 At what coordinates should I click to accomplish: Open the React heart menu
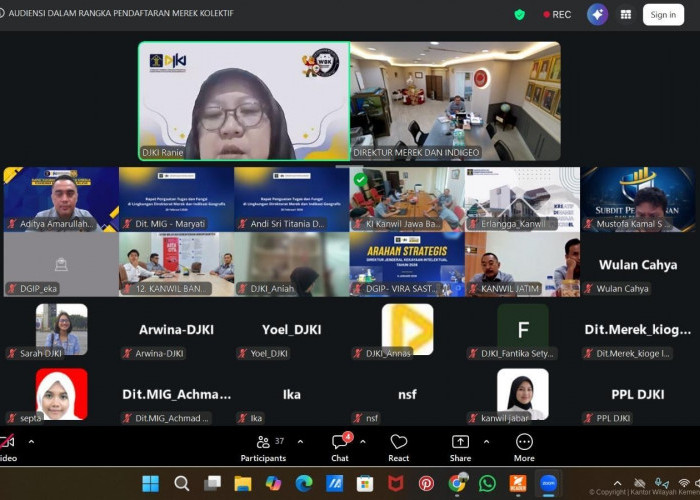coord(399,449)
